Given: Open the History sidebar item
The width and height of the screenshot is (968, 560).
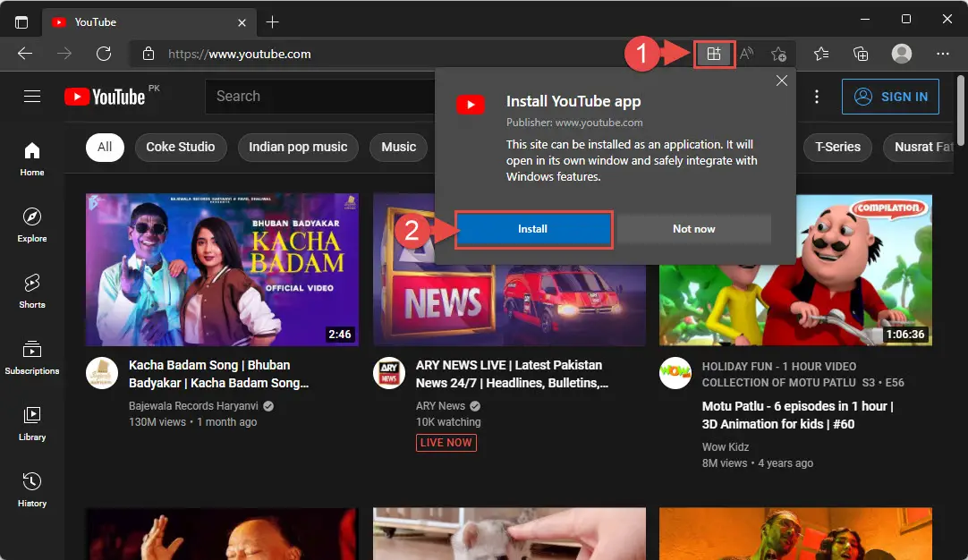Looking at the screenshot, I should pos(32,489).
